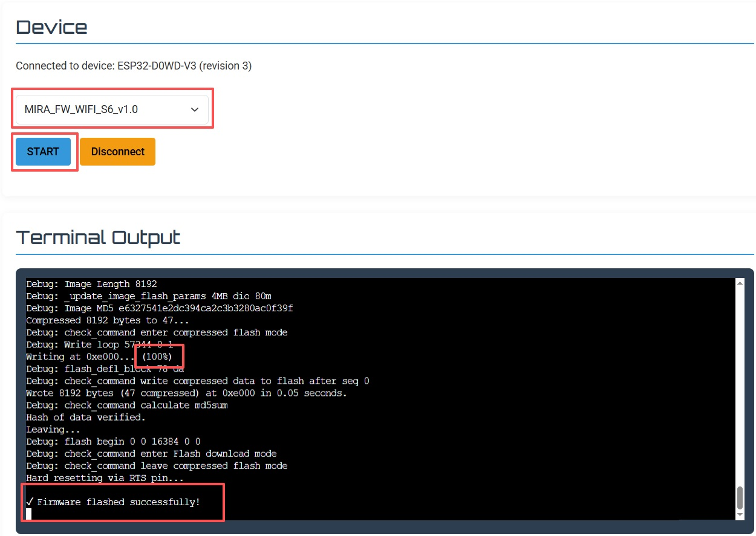756x536 pixels.
Task: Click the terminal scrollbar down arrow
Action: point(739,514)
